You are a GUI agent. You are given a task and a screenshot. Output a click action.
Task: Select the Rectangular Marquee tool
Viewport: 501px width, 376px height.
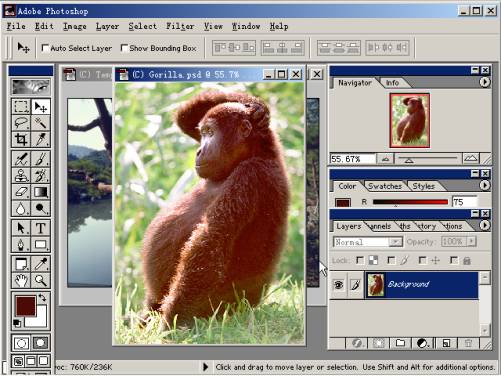pyautogui.click(x=21, y=107)
